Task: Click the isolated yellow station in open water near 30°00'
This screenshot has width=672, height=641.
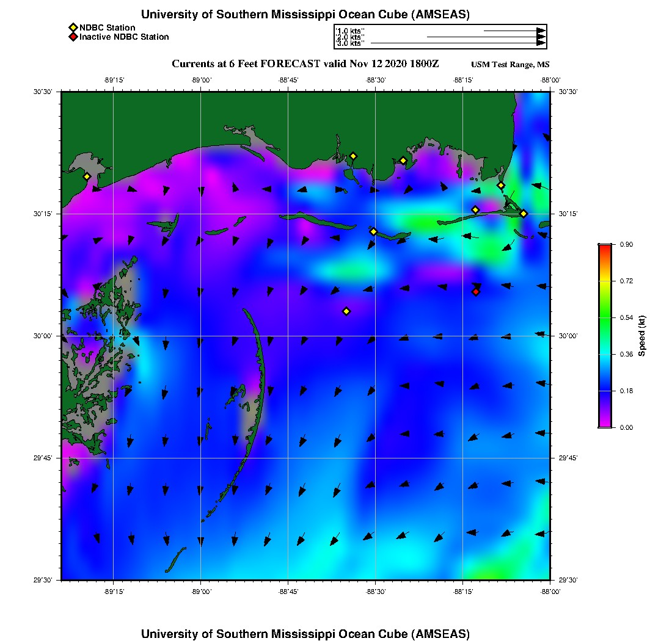Action: pos(346,311)
